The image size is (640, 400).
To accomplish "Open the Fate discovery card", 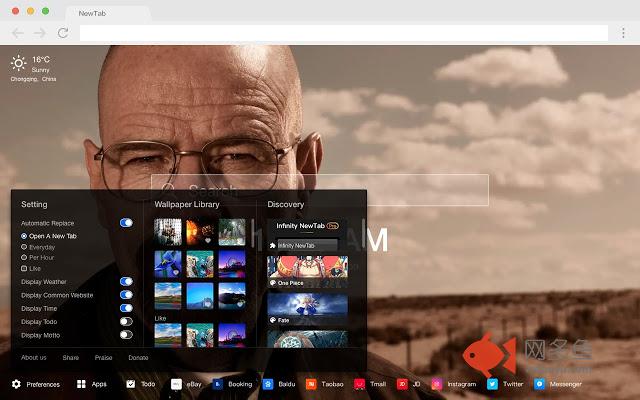I will [x=307, y=309].
